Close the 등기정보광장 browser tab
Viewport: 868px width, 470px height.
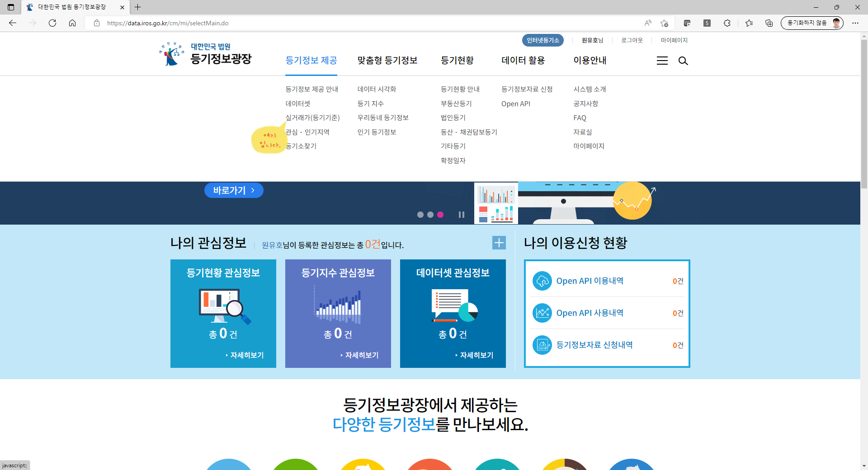(122, 7)
